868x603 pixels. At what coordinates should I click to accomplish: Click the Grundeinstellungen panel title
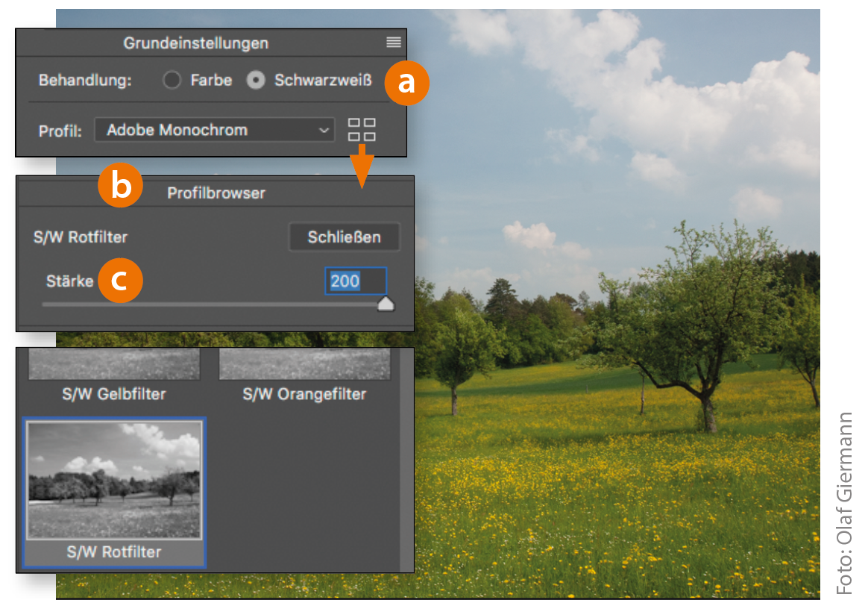(x=196, y=43)
